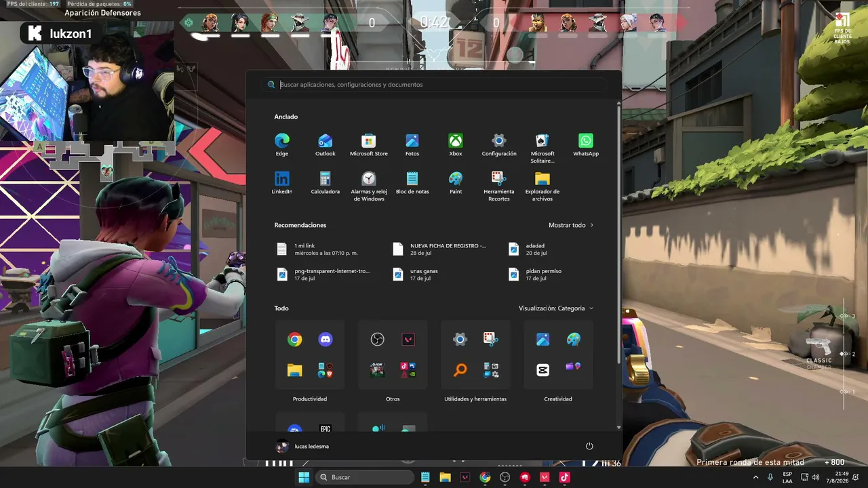The height and width of the screenshot is (488, 868).
Task: Launch the Xbox app
Action: [x=456, y=144]
